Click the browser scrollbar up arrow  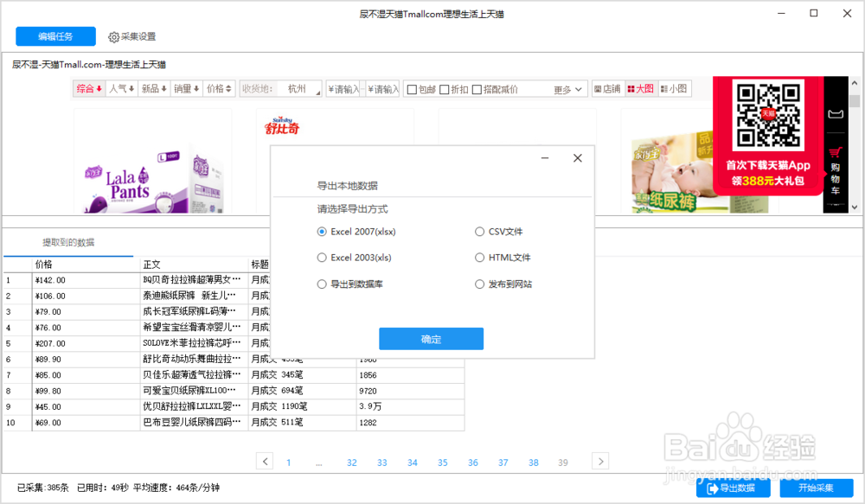pos(855,83)
